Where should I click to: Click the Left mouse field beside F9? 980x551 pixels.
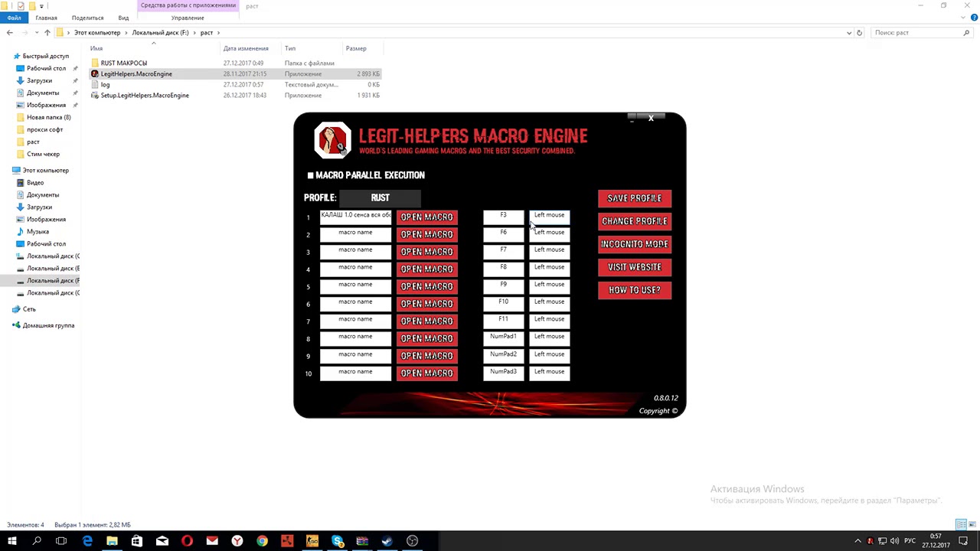[549, 285]
